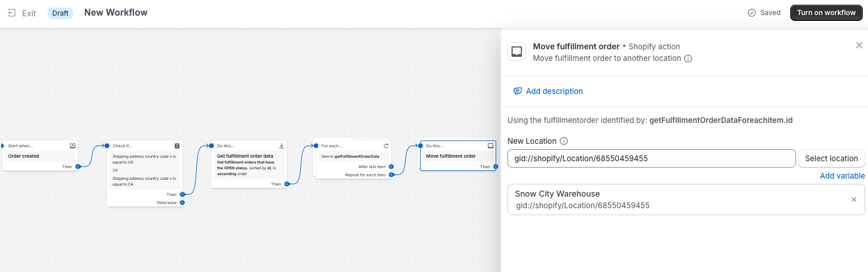Click the Then output dot on the Order created node

(x=78, y=166)
